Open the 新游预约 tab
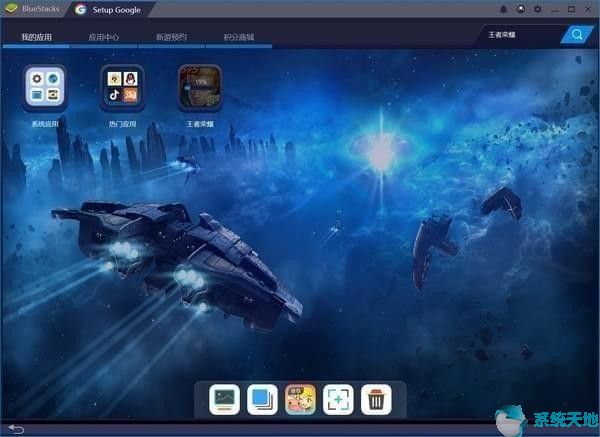 pyautogui.click(x=171, y=37)
